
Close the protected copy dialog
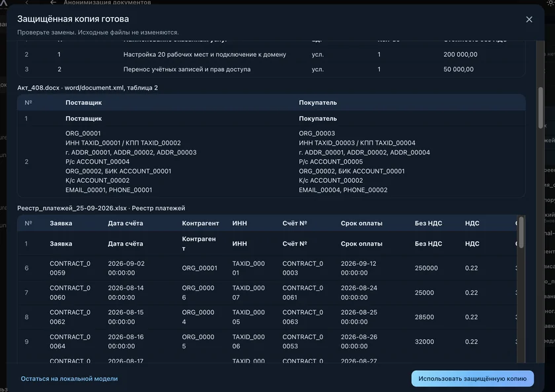(x=529, y=19)
